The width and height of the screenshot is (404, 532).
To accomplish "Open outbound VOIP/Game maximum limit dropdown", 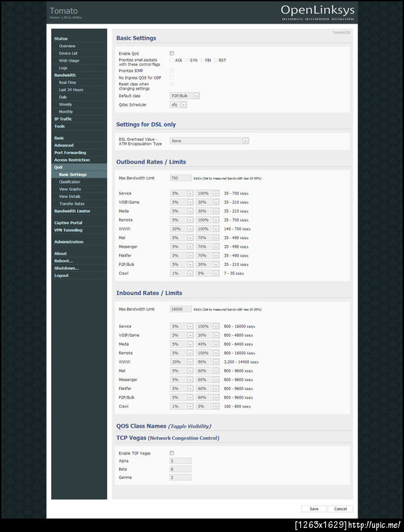I will pos(207,202).
